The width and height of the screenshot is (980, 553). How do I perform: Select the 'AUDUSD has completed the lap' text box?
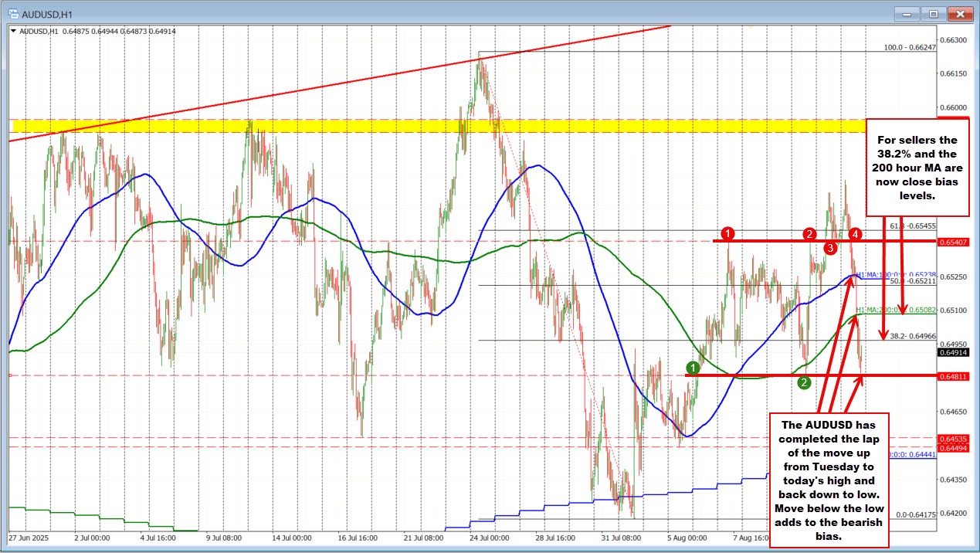[829, 480]
